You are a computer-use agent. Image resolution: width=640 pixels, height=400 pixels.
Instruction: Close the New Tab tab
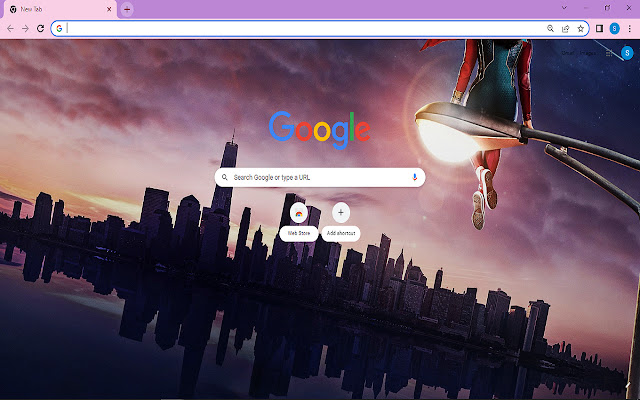[109, 9]
